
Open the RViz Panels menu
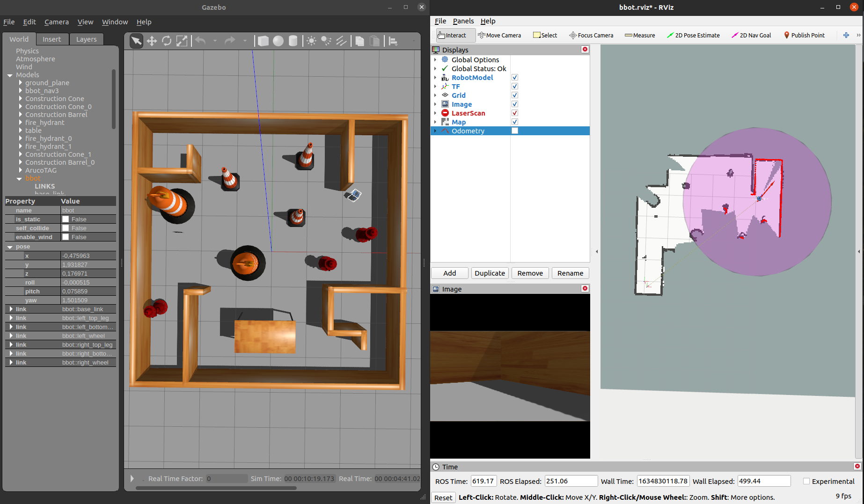(463, 21)
